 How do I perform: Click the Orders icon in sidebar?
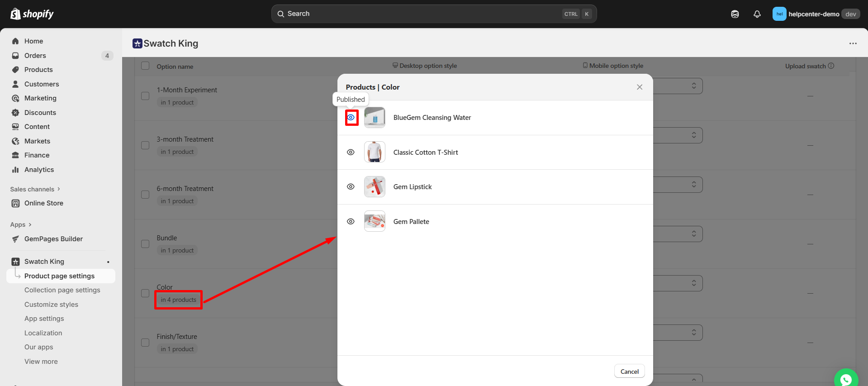tap(15, 56)
